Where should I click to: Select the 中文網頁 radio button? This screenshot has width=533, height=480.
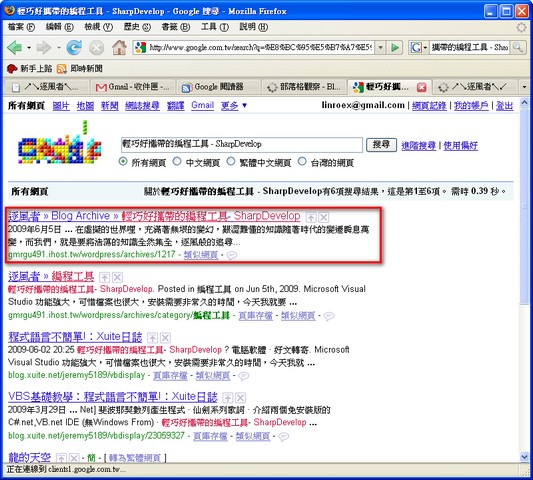pyautogui.click(x=177, y=161)
